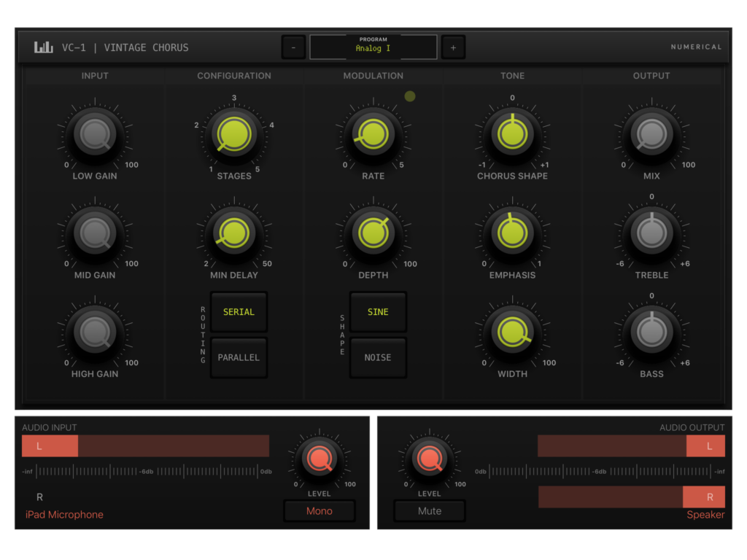
Task: Click the Emphasis knob
Action: [x=512, y=233]
